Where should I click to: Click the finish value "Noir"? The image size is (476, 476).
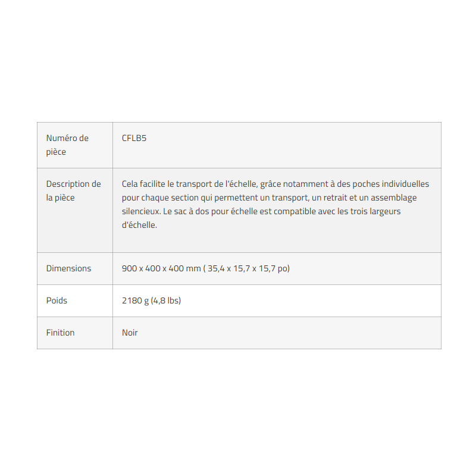tap(130, 333)
